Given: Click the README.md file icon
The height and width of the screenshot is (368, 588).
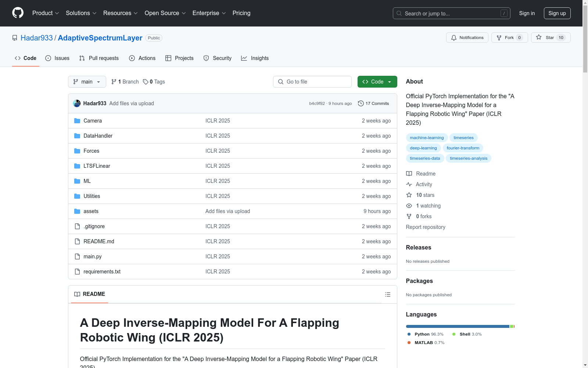Looking at the screenshot, I should [77, 241].
